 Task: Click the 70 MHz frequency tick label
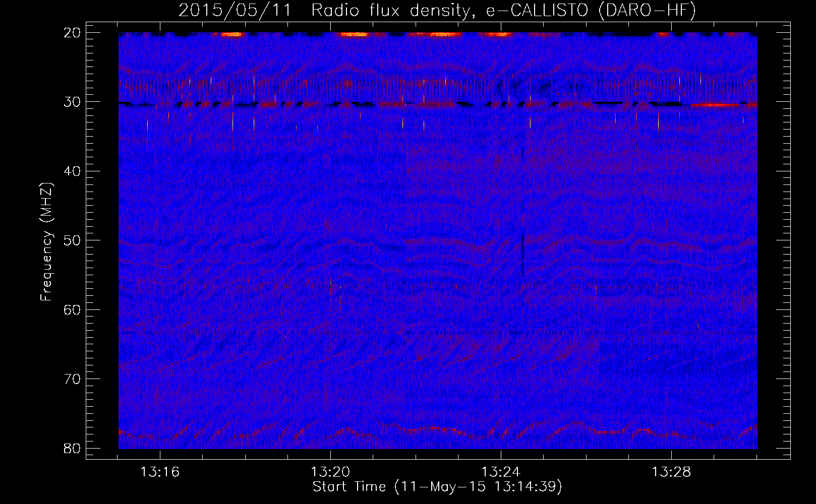tap(73, 379)
